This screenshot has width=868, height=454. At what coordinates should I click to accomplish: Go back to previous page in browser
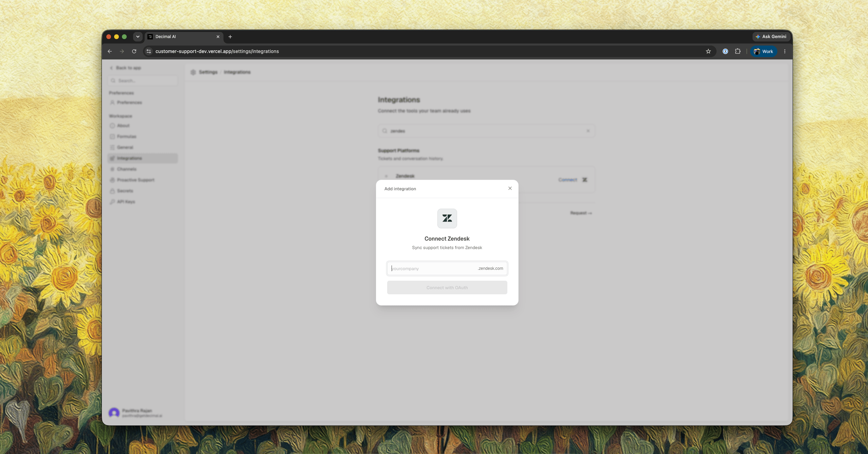110,51
